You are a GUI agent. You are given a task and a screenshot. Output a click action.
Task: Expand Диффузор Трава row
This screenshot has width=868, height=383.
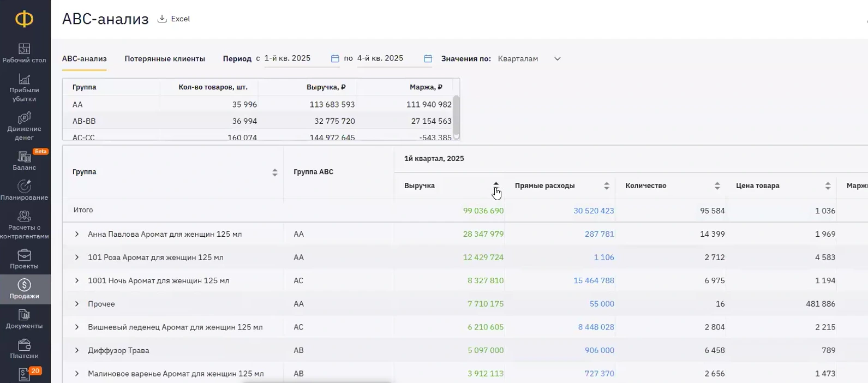(x=77, y=350)
